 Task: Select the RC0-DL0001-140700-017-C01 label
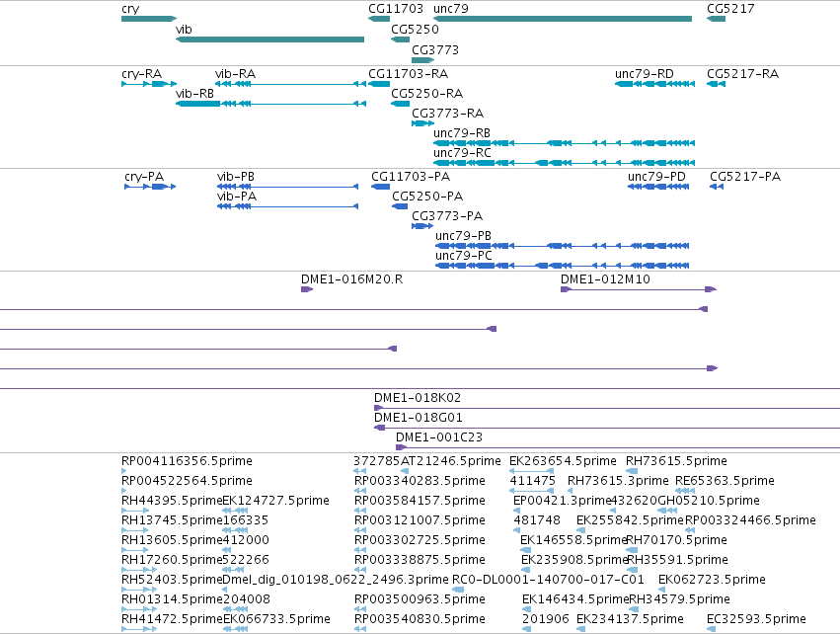(548, 580)
